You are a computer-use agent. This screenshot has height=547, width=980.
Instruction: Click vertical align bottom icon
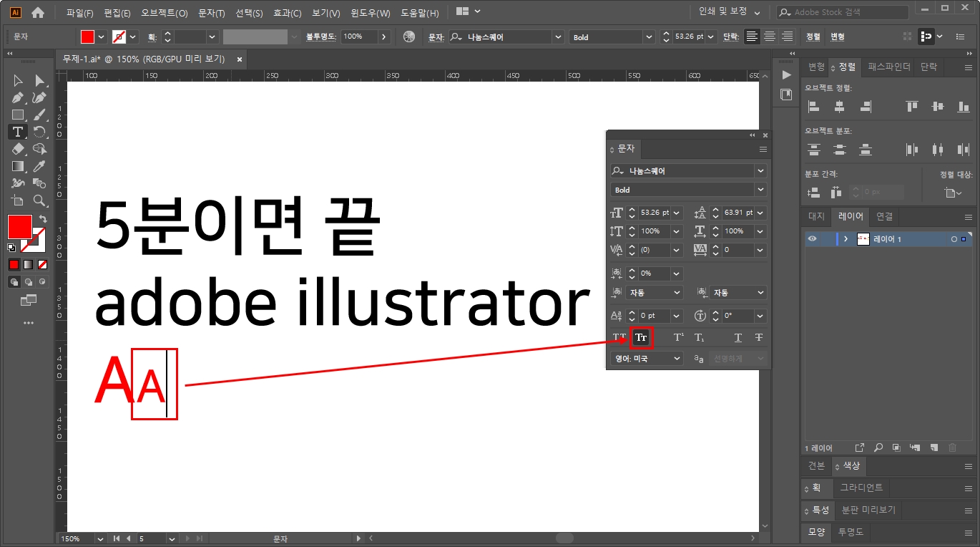pos(964,107)
